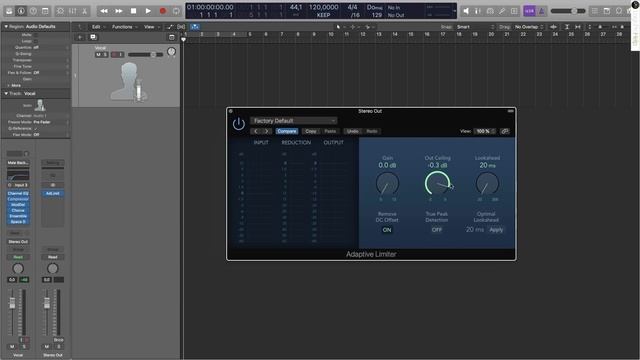Screen dimensions: 640x360
Task: Collapse the Track Vocal inspector triangle
Action: (6, 93)
